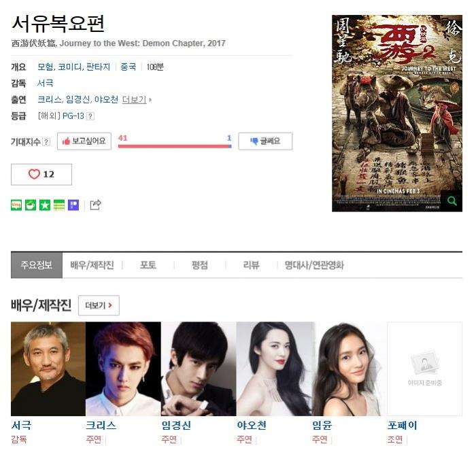Click the green lined memo icon
The width and height of the screenshot is (476, 461).
point(59,205)
